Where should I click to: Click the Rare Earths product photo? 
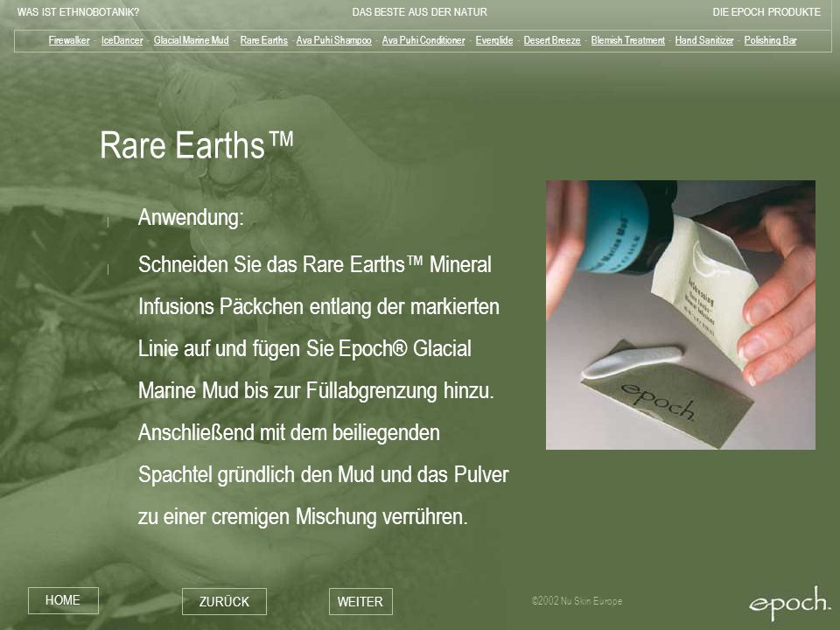[681, 315]
